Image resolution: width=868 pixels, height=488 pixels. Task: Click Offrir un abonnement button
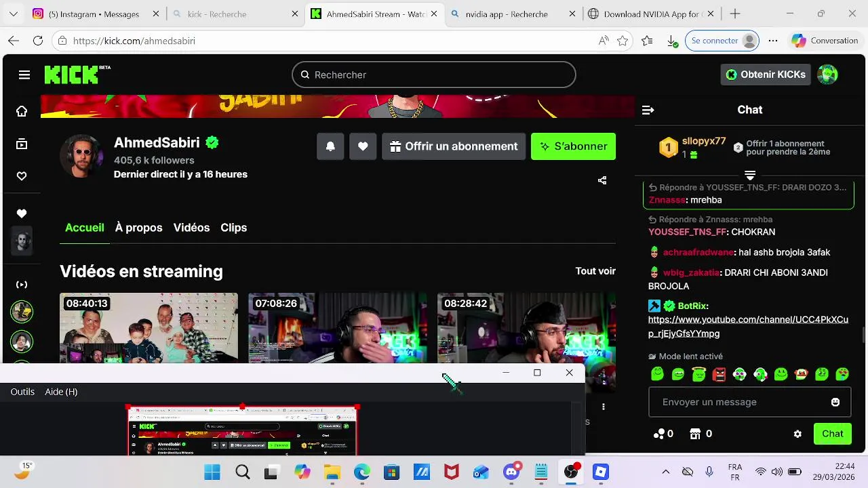pos(454,146)
